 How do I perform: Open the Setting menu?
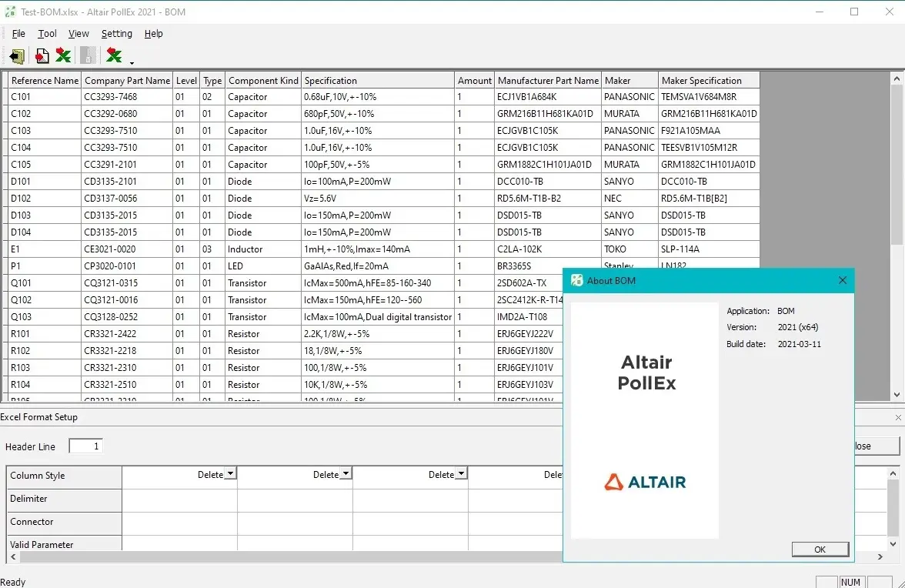117,33
